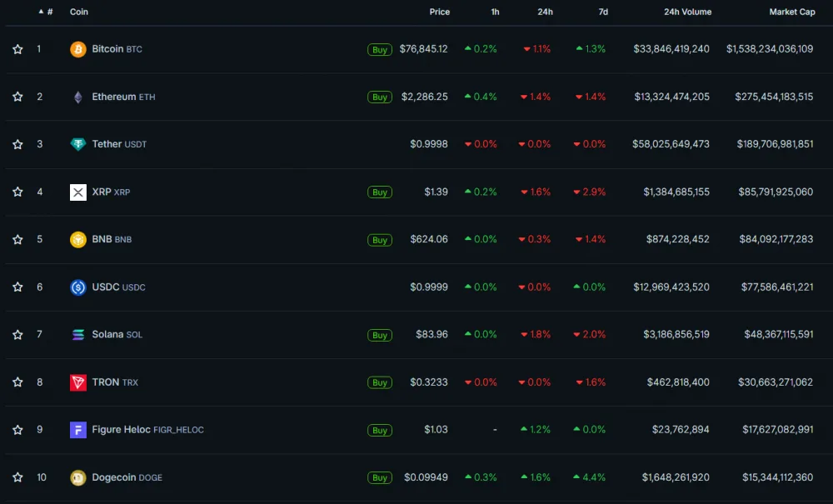Open the Ethereum ETH coin page

(x=124, y=97)
